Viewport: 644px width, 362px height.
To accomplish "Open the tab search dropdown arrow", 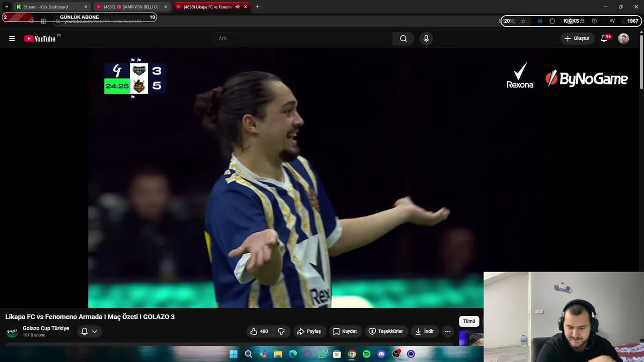I will 7,7.
